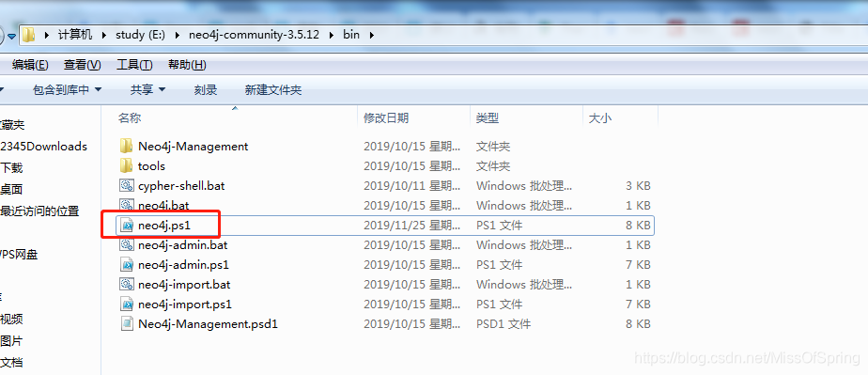This screenshot has width=868, height=375.
Task: Select 2345Downloads in navigation pane
Action: [44, 147]
